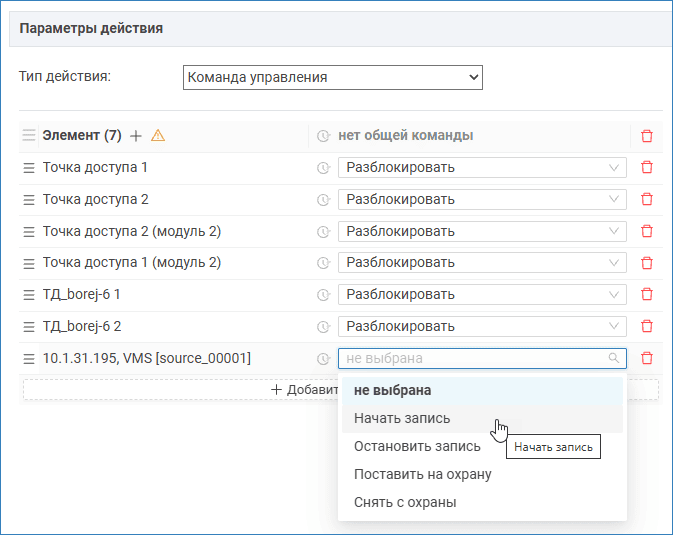This screenshot has height=535, width=673.
Task: Click the drag handle of Точка доступа 1 (модуль 2)
Action: pos(29,263)
